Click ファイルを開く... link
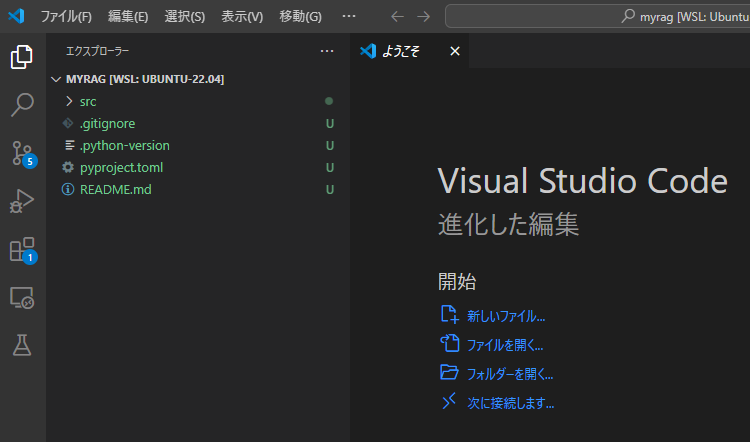750x442 pixels. (x=505, y=345)
